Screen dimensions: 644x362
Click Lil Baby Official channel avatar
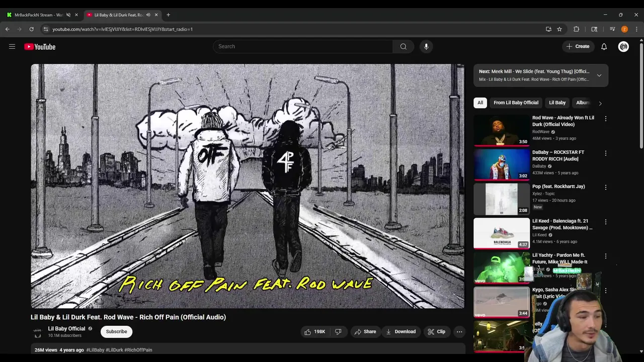[x=37, y=332]
